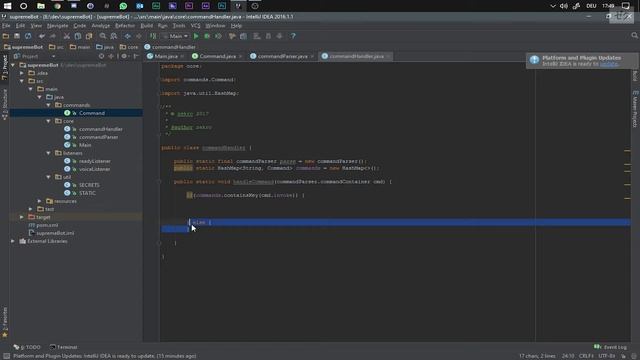Click the Synchronize refresh toolbar icon
This screenshot has height=360, width=640.
[28, 36]
